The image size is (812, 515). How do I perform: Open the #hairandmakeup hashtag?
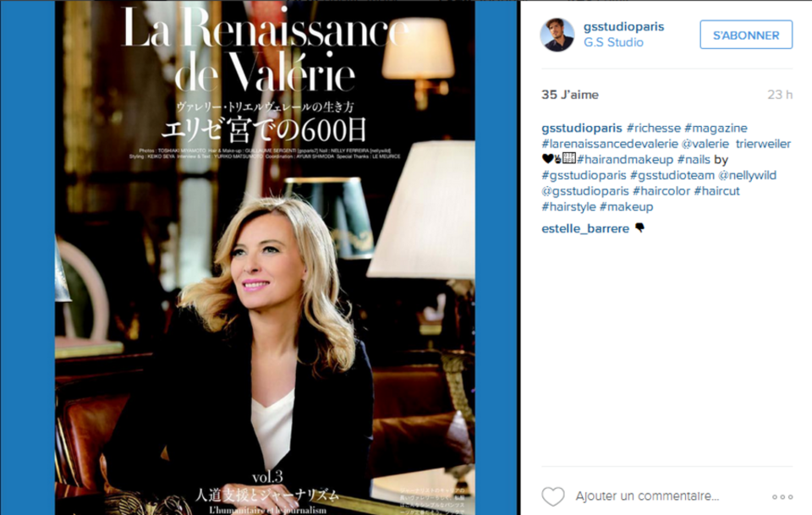tap(625, 160)
